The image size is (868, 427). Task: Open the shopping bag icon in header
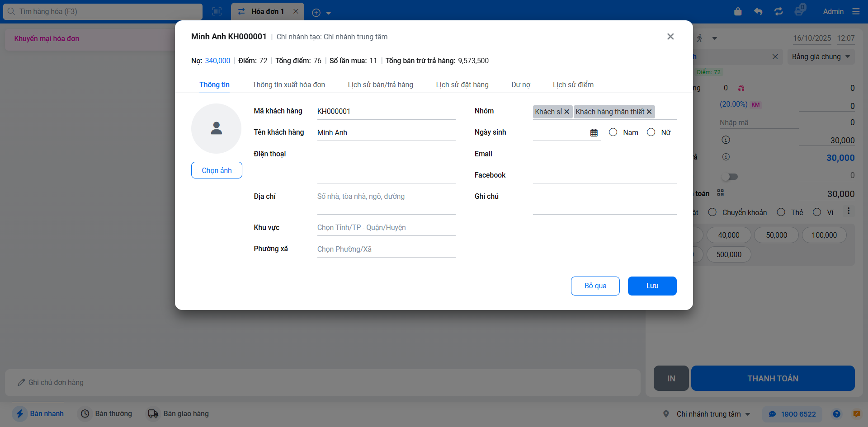[738, 11]
